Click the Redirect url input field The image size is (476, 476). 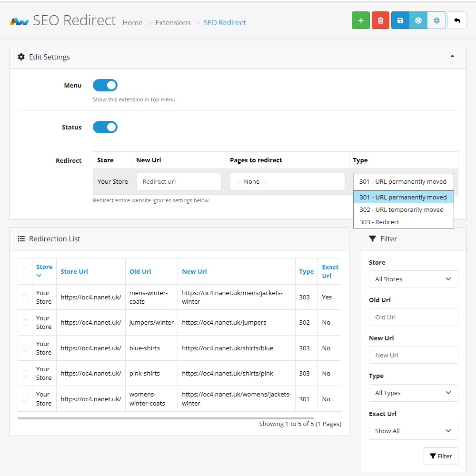pos(179,182)
